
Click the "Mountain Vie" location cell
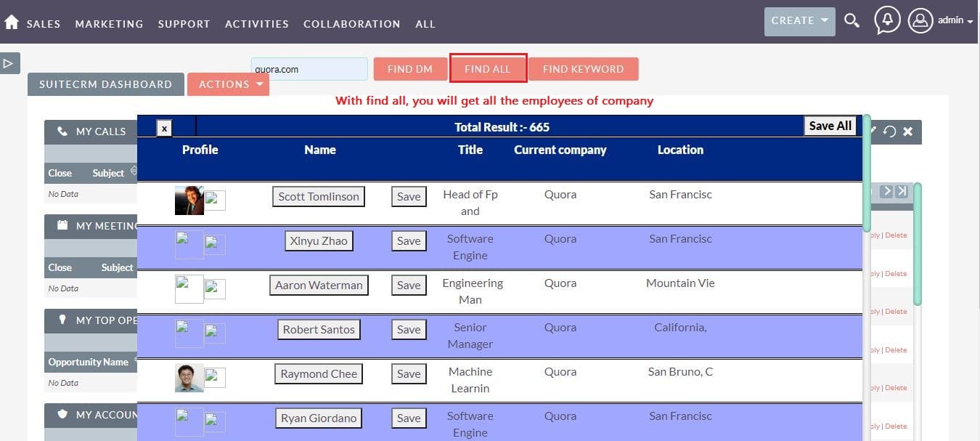[x=680, y=283]
